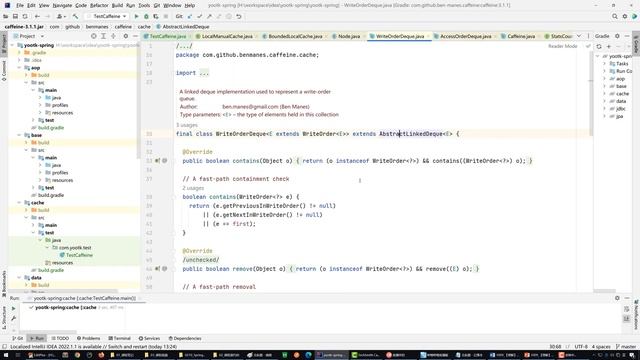Screen dimensions: 640x360
Task: Open Gradle panel settings gear
Action: click(617, 36)
